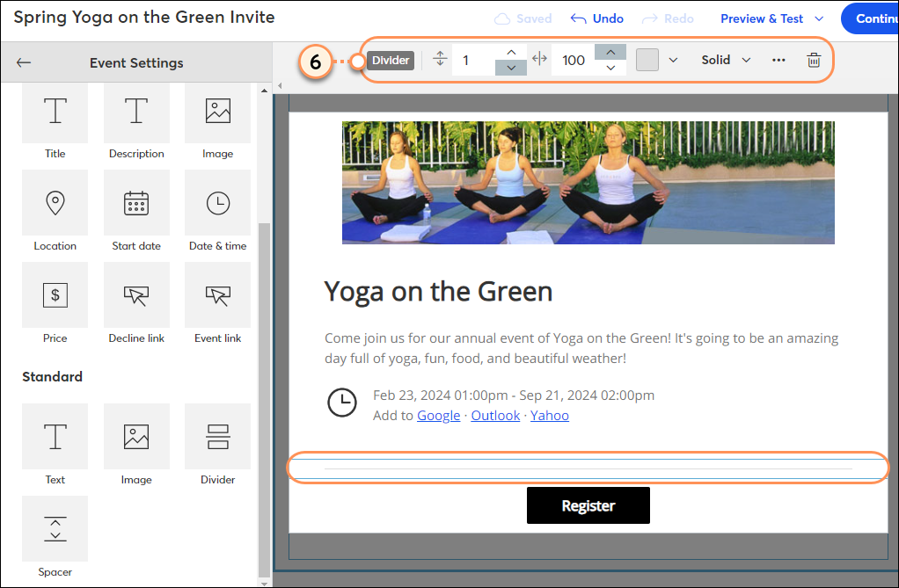Delete the divider with trash icon
The height and width of the screenshot is (588, 899).
pos(814,60)
